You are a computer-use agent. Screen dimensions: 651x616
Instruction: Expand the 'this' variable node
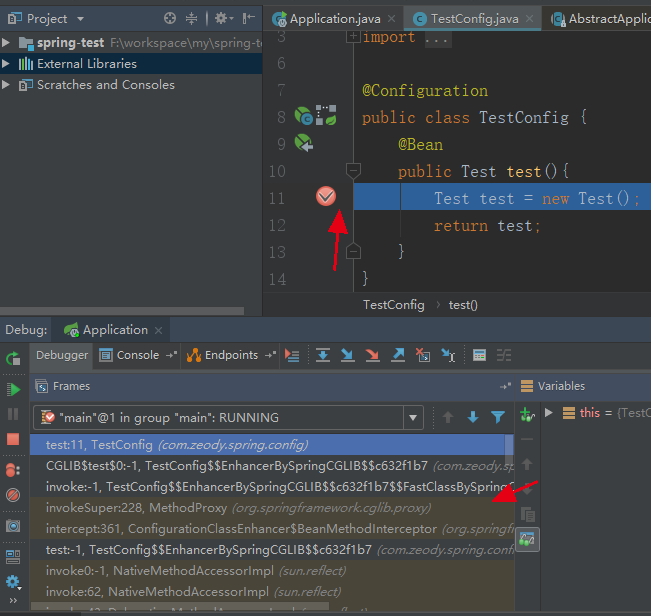(548, 412)
